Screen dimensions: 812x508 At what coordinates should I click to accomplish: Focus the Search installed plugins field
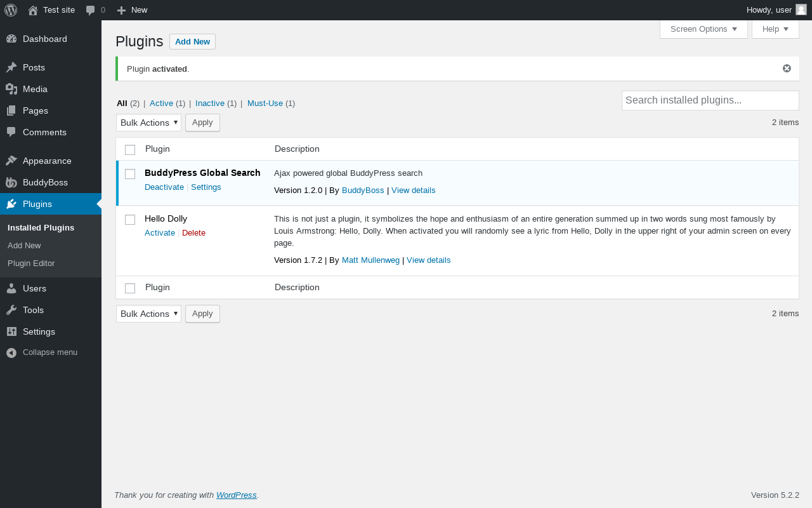point(710,100)
